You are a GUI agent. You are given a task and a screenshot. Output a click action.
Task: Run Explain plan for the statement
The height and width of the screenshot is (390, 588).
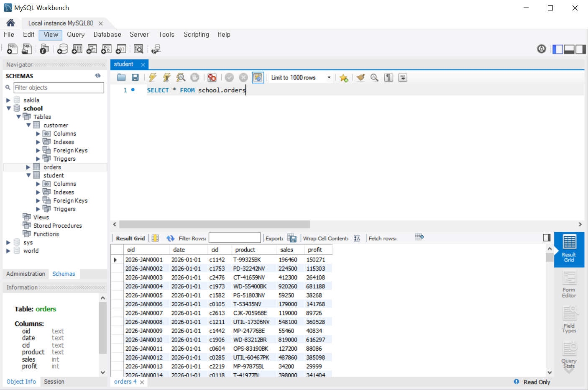click(181, 77)
